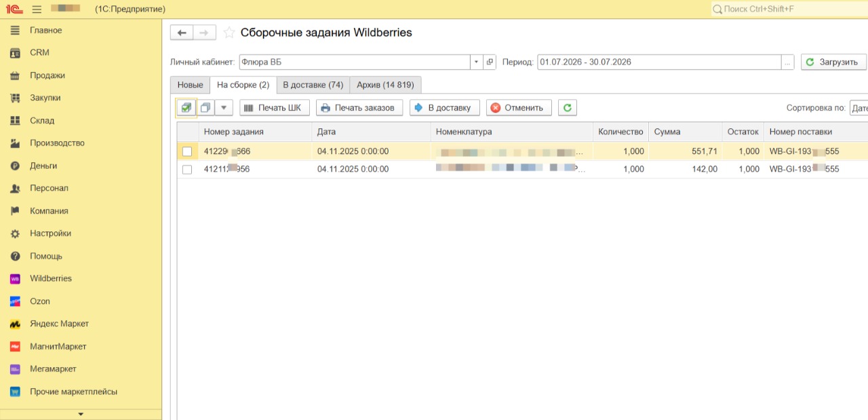Sort by the Остаток column header
The width and height of the screenshot is (868, 420).
[x=743, y=132]
